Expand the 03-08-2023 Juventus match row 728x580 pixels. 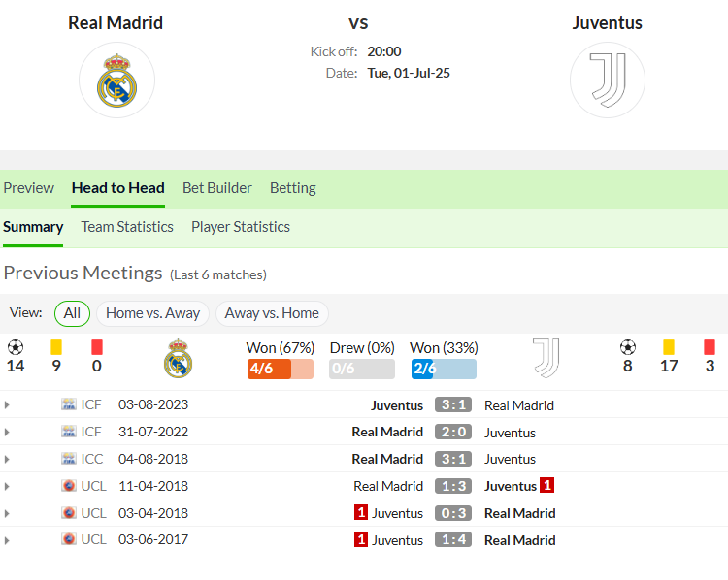pyautogui.click(x=7, y=405)
